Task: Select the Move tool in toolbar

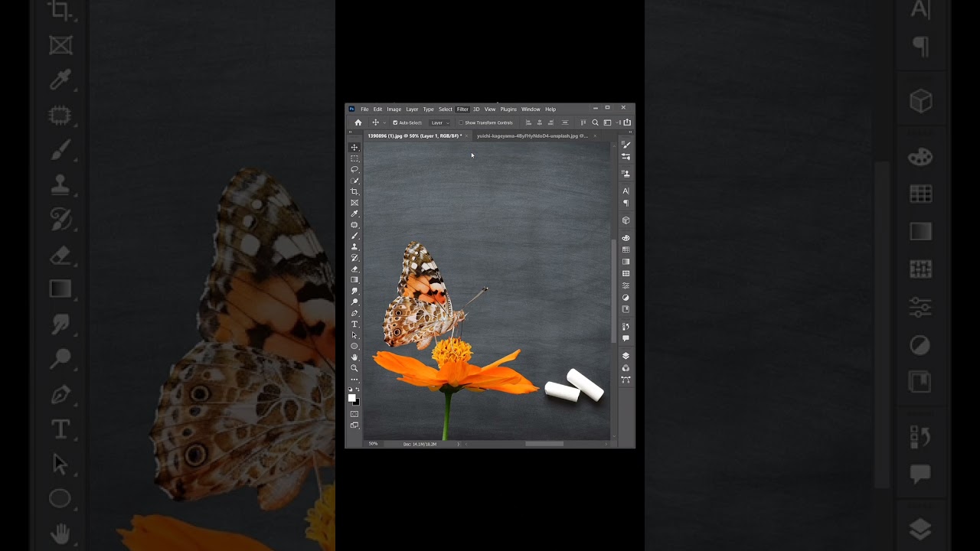Action: [x=354, y=147]
